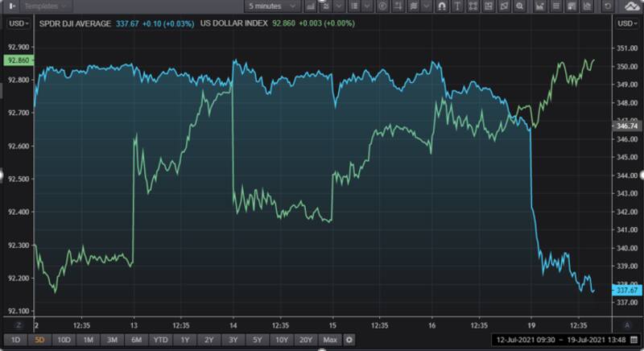Click the 10Y range button
The width and height of the screenshot is (644, 351).
[280, 340]
